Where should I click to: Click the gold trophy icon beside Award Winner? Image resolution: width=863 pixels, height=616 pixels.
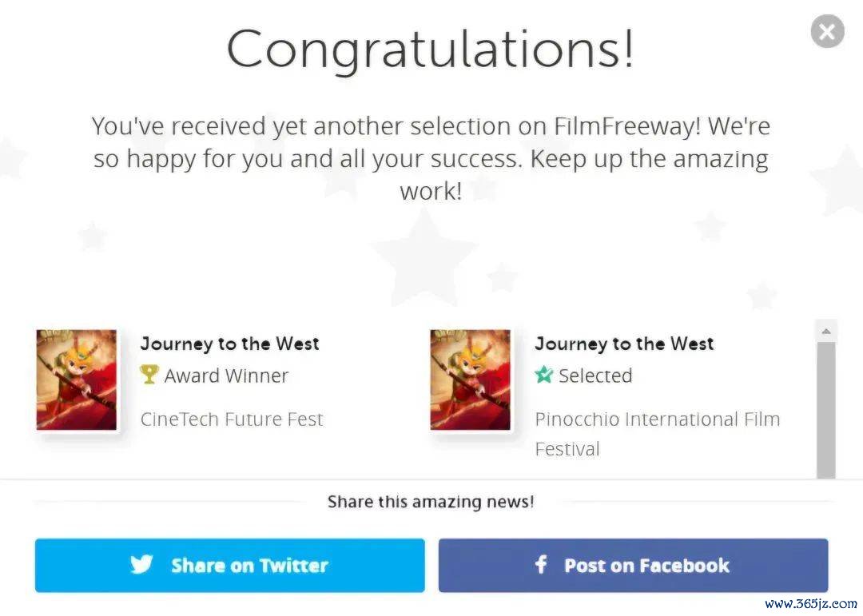click(x=149, y=375)
